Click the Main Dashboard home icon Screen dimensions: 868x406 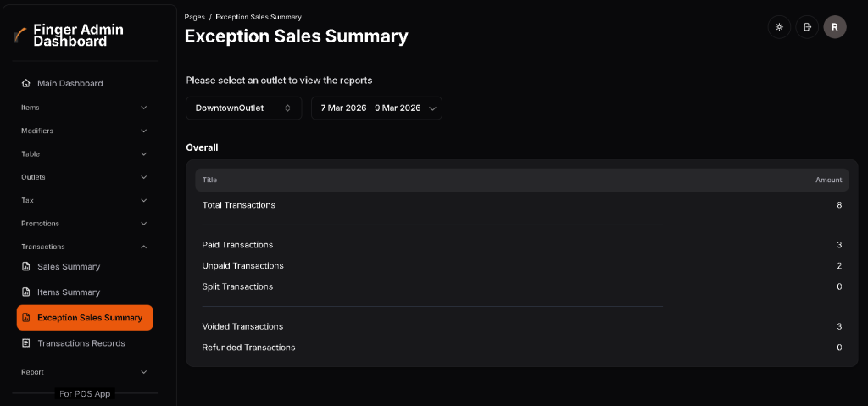point(26,83)
